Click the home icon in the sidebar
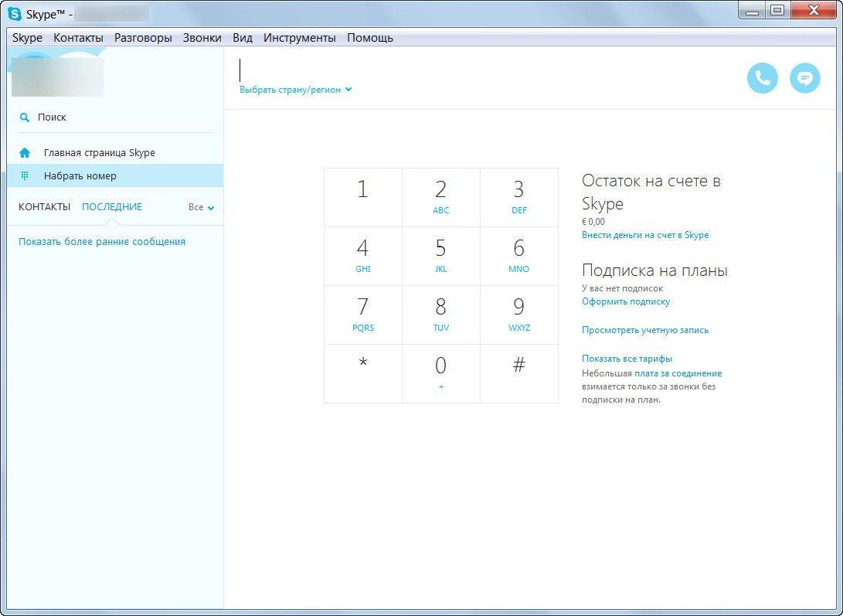Screen dimensions: 843x616 (x=25, y=153)
